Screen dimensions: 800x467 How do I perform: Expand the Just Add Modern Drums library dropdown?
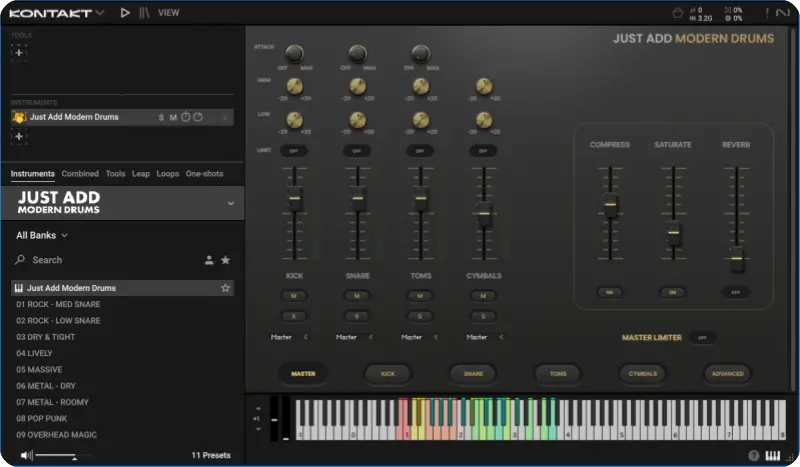230,203
